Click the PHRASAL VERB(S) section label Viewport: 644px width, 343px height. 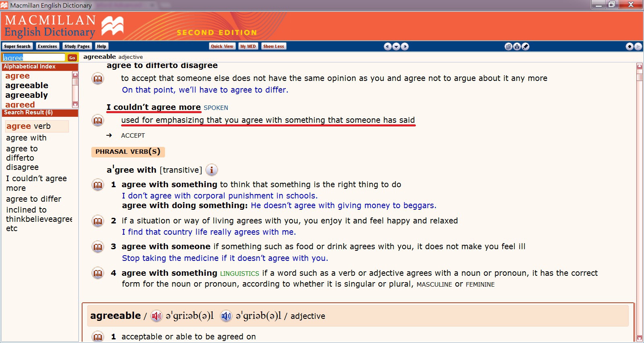128,152
